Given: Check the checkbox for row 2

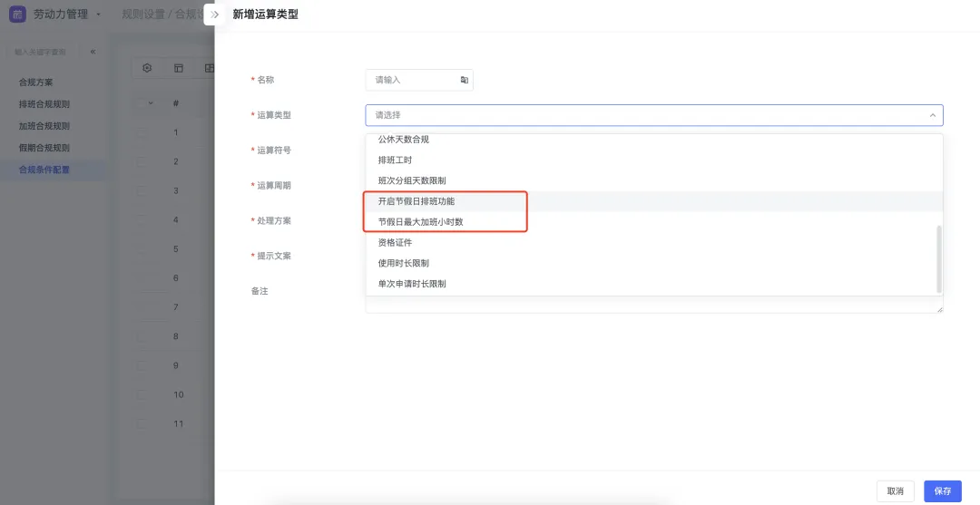Looking at the screenshot, I should 141,161.
